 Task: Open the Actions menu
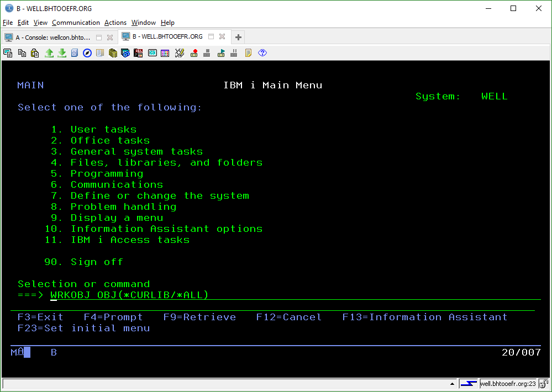(x=115, y=23)
